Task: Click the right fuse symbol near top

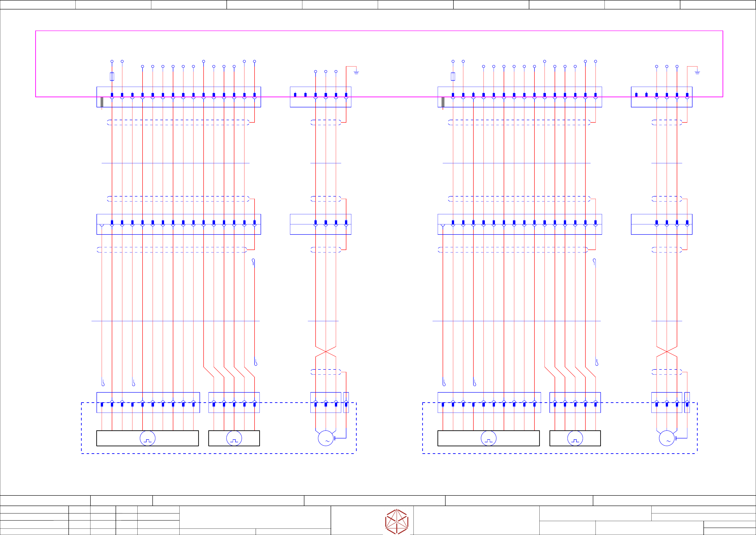Action: [x=453, y=76]
